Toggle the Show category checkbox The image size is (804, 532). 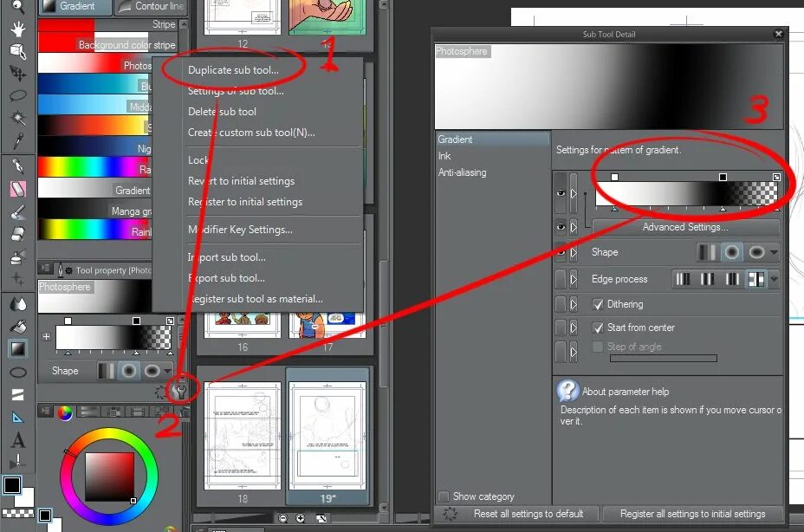click(x=444, y=496)
